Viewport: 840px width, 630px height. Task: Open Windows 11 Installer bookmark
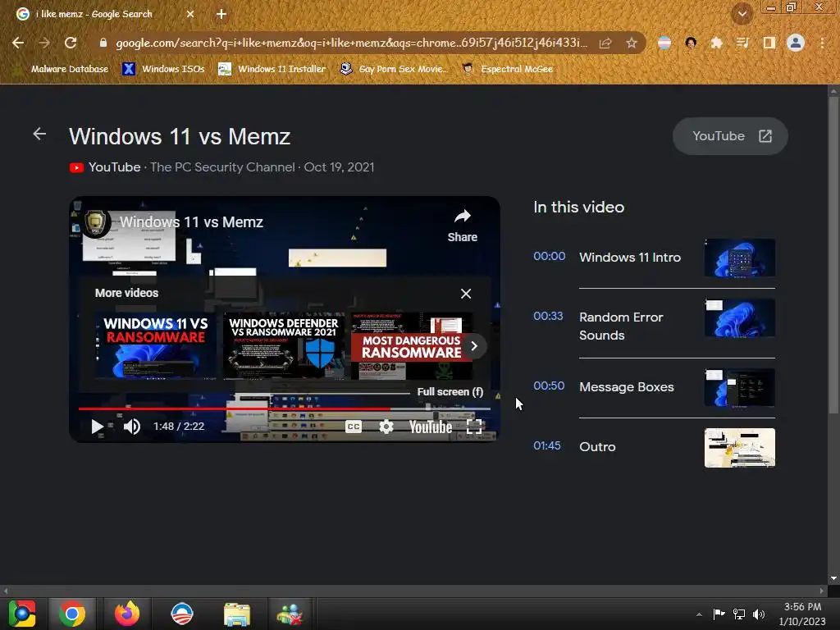[272, 69]
